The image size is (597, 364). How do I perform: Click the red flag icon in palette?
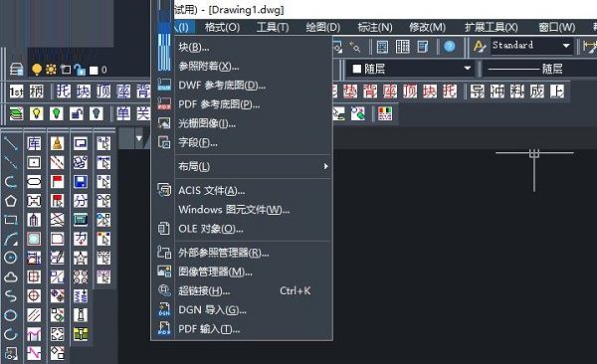coord(57,182)
